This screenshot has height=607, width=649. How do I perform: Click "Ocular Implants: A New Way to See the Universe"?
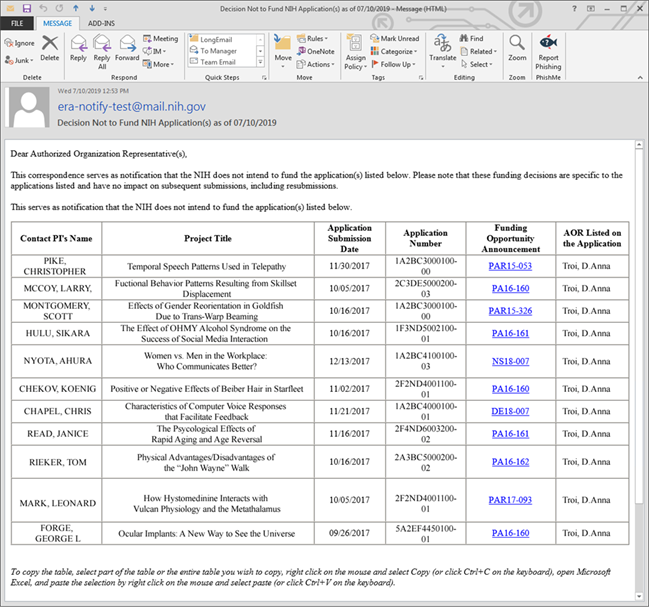point(207,534)
